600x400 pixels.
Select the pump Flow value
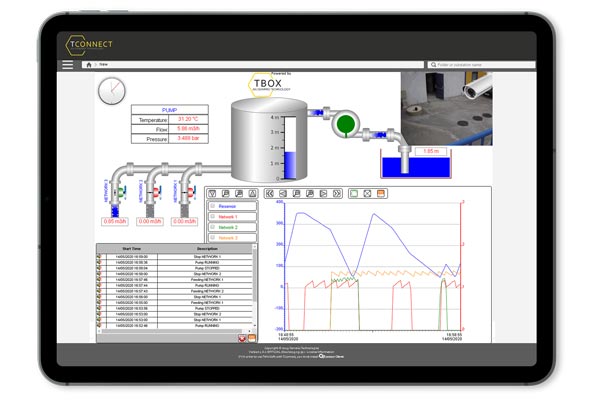(188, 129)
